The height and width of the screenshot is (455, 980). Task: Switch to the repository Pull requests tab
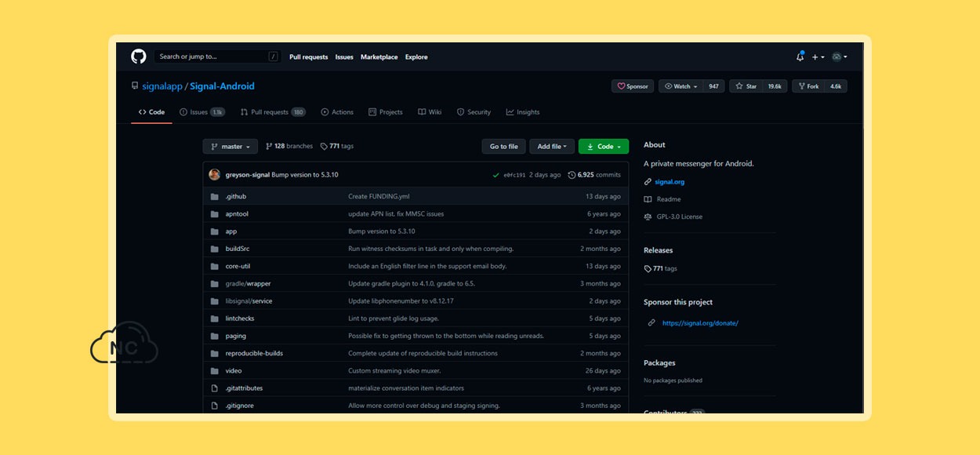click(273, 112)
